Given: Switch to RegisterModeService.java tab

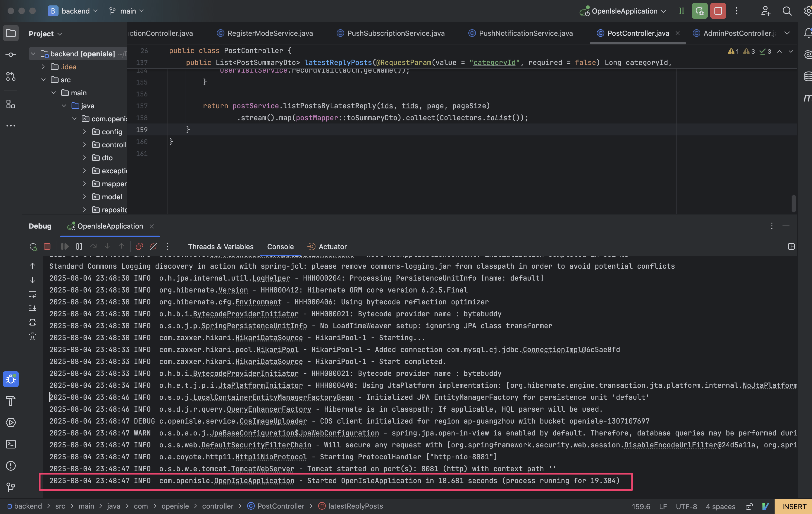Looking at the screenshot, I should (x=265, y=33).
